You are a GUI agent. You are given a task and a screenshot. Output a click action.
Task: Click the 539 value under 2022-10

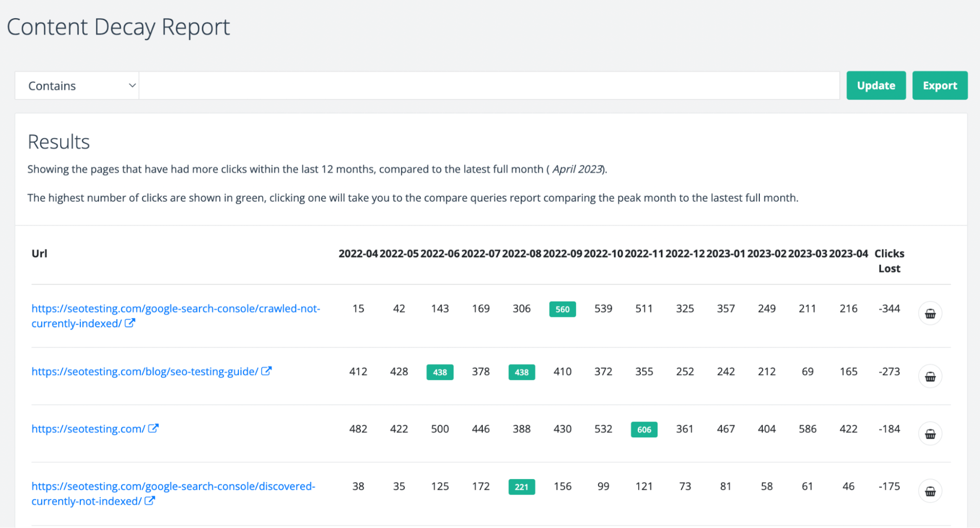603,309
